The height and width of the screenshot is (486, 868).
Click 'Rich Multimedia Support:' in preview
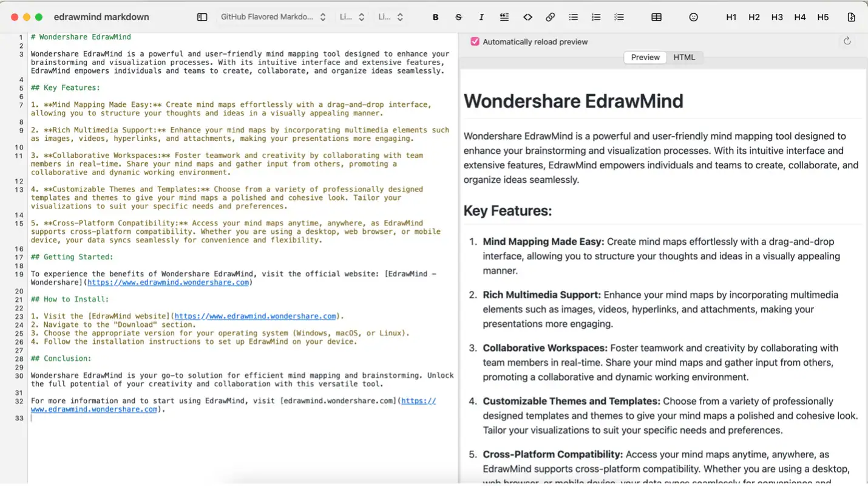(x=542, y=295)
